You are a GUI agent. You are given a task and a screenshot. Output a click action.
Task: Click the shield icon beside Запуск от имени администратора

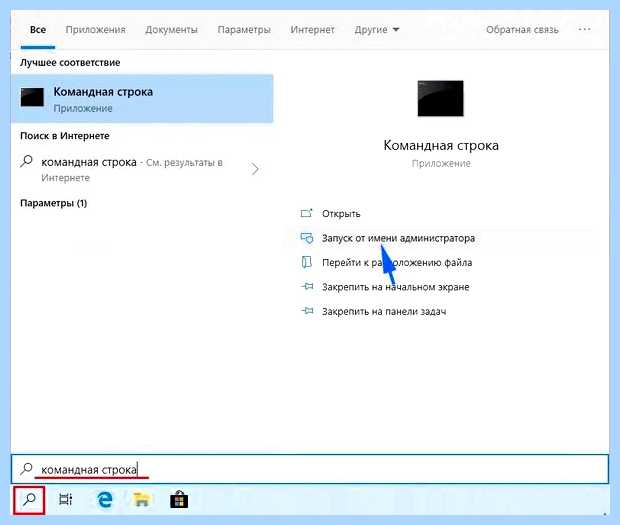click(x=307, y=238)
